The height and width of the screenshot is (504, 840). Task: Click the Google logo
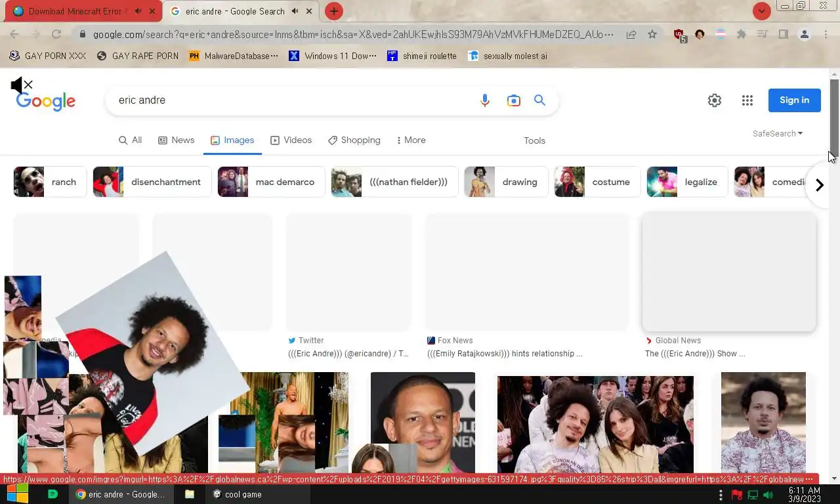coord(46,101)
